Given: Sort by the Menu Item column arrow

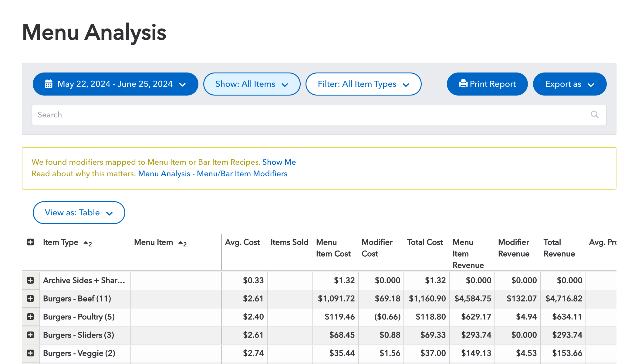Looking at the screenshot, I should click(181, 243).
